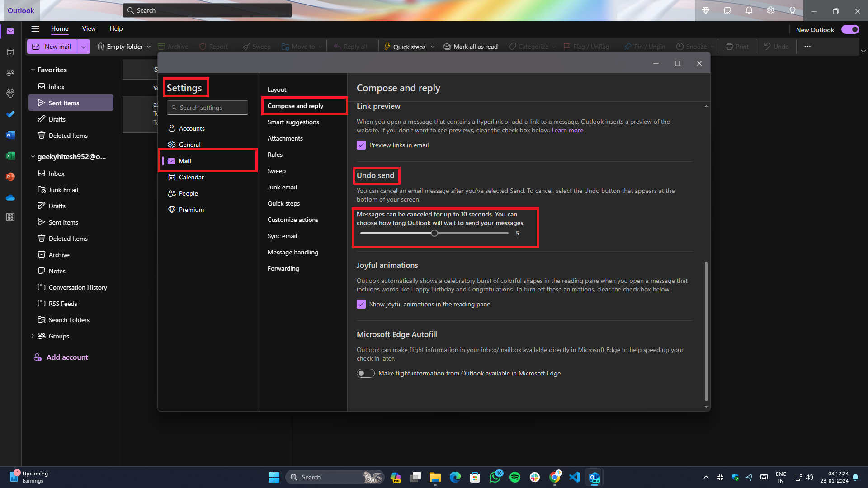Select Sent Items folder under Favorites
The image size is (868, 488).
pos(71,103)
